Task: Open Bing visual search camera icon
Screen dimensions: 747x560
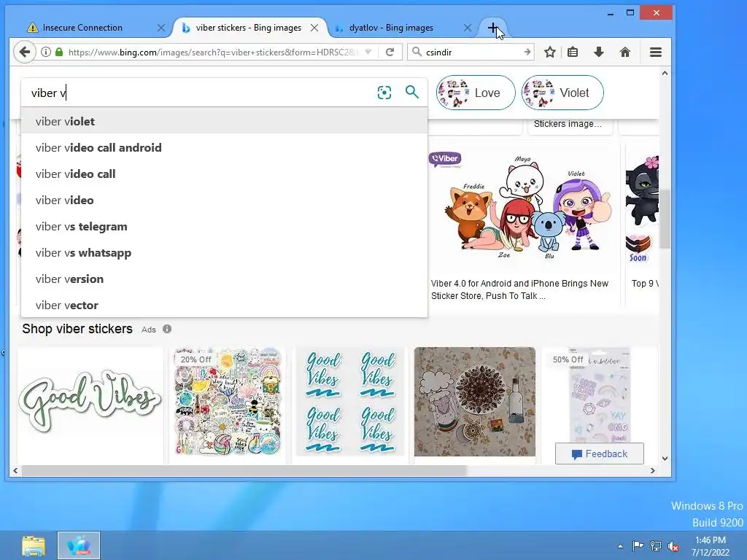Action: [x=384, y=93]
